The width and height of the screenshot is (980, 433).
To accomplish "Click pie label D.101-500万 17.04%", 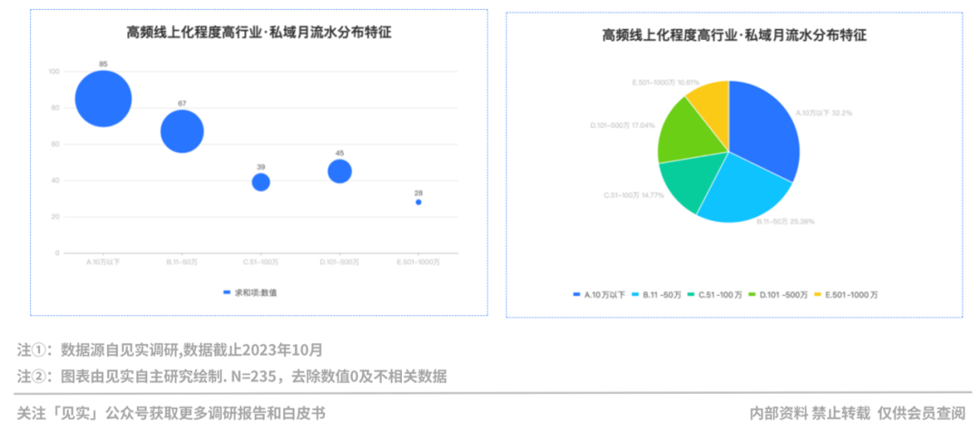I will click(x=622, y=125).
